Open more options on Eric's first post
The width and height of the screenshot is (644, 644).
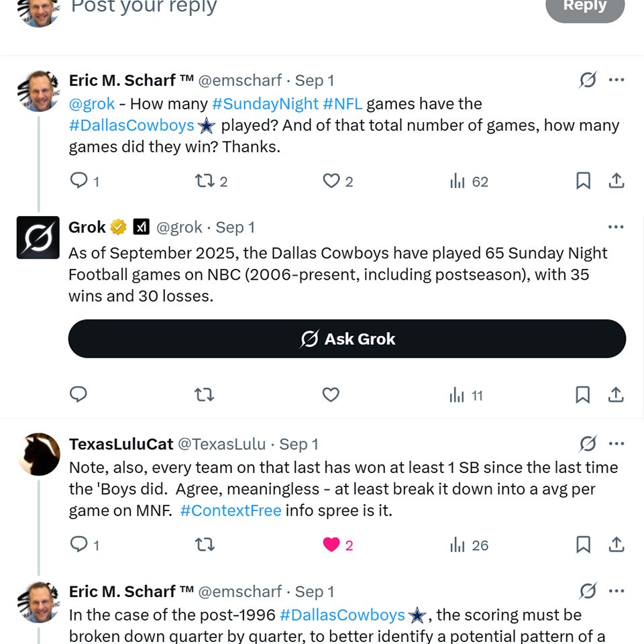point(616,80)
